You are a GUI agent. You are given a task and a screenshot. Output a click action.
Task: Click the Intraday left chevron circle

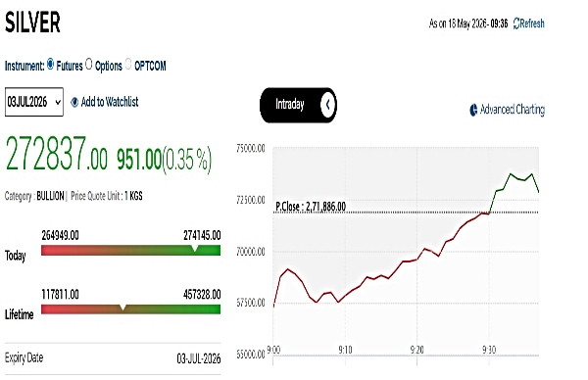click(327, 105)
